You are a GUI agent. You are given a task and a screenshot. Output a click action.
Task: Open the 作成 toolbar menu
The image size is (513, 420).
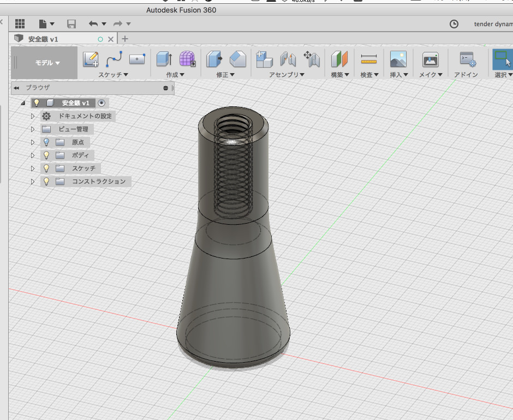click(x=175, y=75)
